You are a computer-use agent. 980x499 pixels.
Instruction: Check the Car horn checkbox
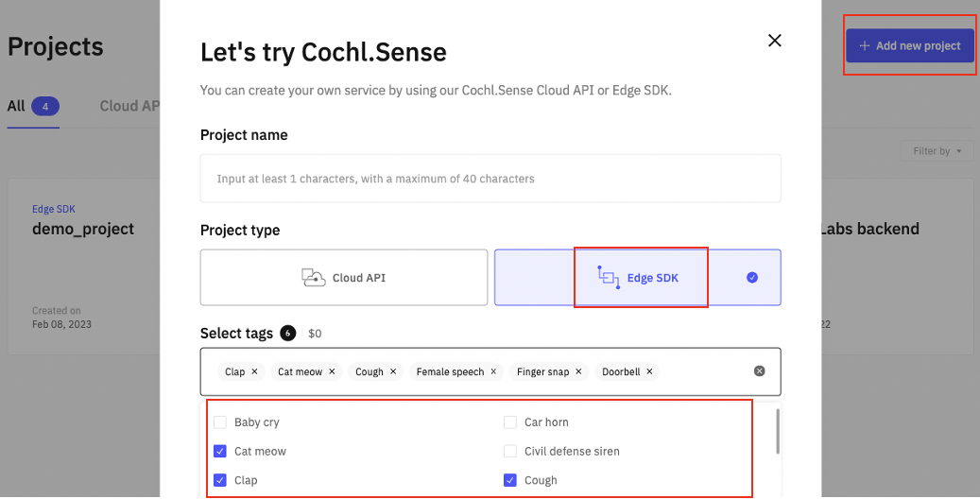510,422
